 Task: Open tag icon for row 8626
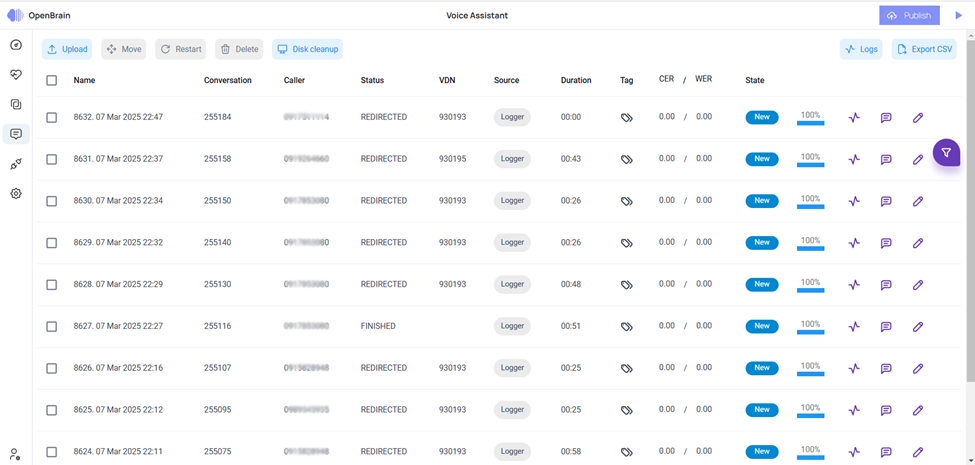click(626, 368)
